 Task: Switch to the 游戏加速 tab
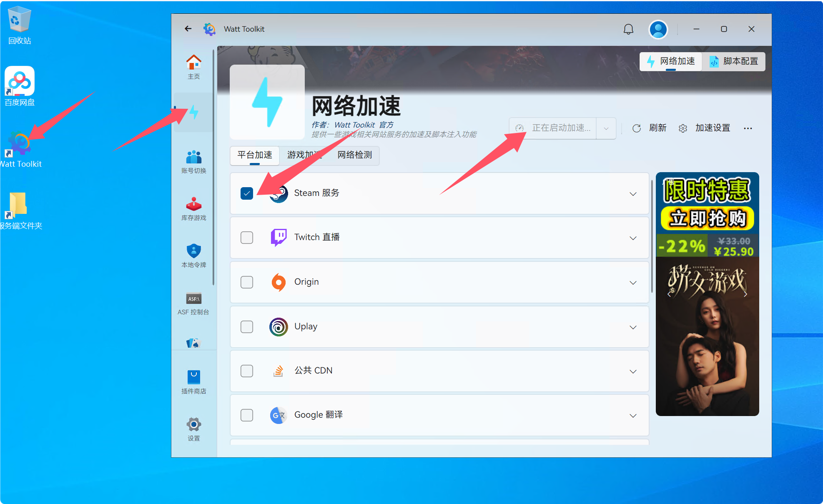(x=304, y=155)
